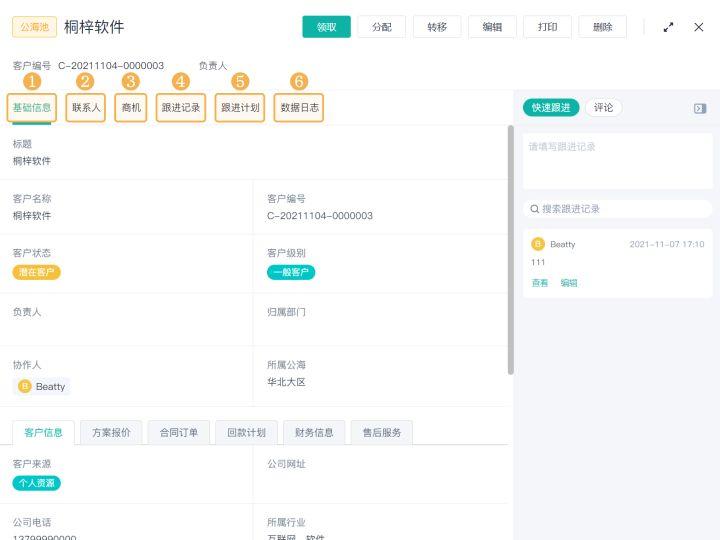The height and width of the screenshot is (540, 720).
Task: Click 查看 link on follow-up record
Action: point(539,283)
